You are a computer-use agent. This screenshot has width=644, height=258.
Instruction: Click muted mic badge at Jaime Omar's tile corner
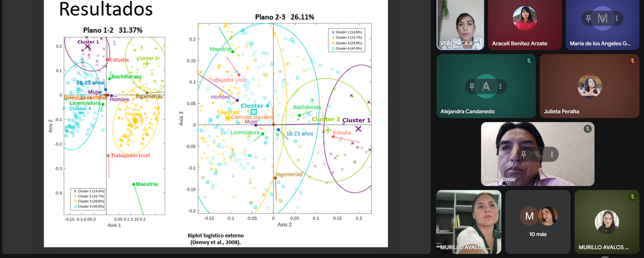[587, 129]
